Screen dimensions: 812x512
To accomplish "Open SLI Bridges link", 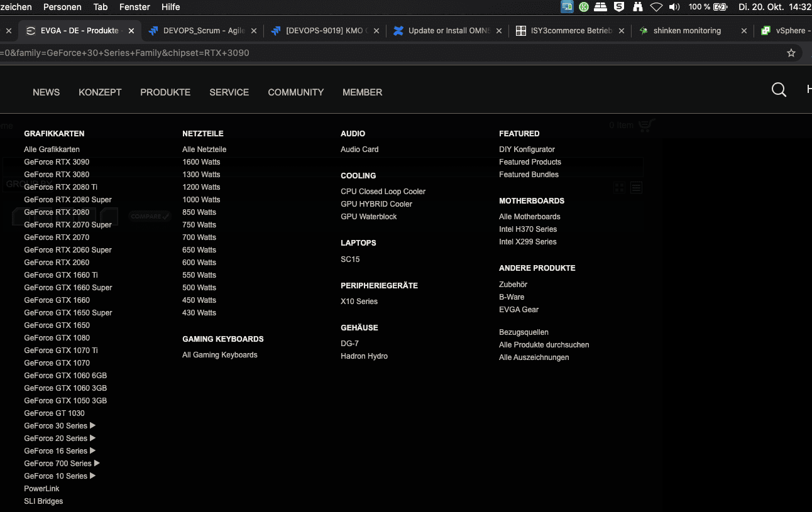I will (x=43, y=501).
